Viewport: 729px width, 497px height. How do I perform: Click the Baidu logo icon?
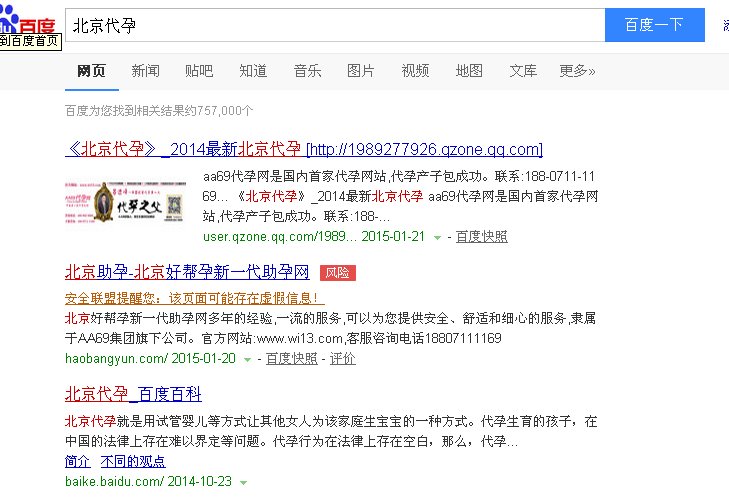coord(27,20)
